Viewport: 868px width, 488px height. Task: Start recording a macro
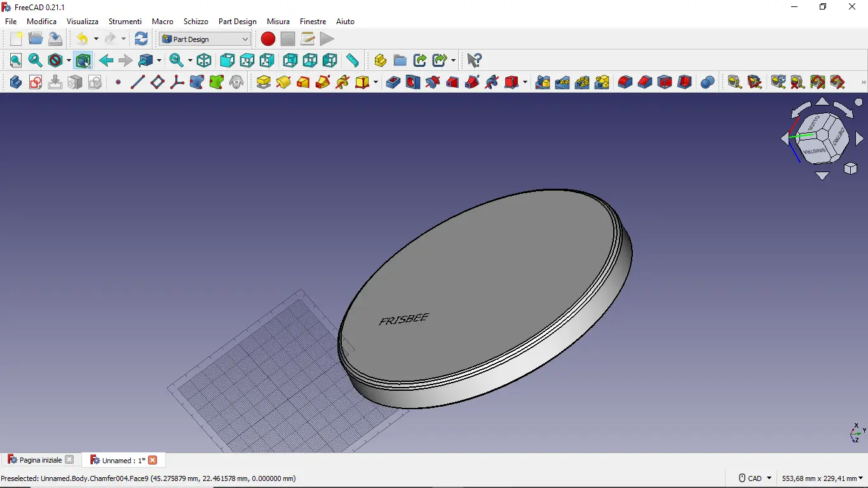(268, 39)
